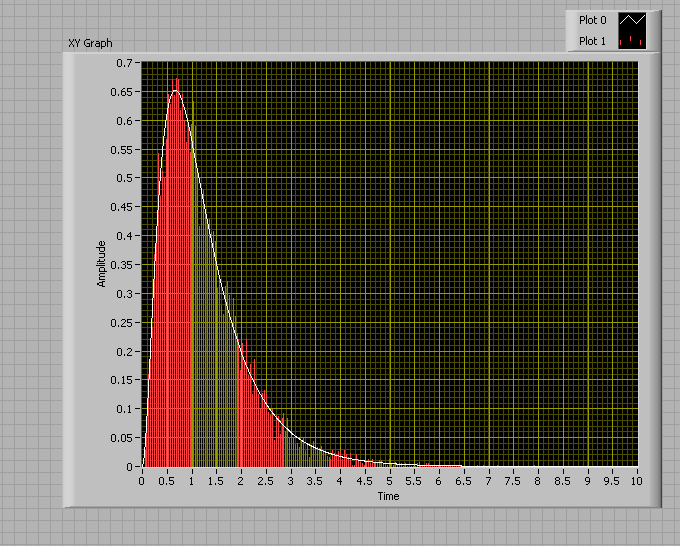Click the x-axis tick value 5
This screenshot has width=680, height=546.
tap(389, 481)
